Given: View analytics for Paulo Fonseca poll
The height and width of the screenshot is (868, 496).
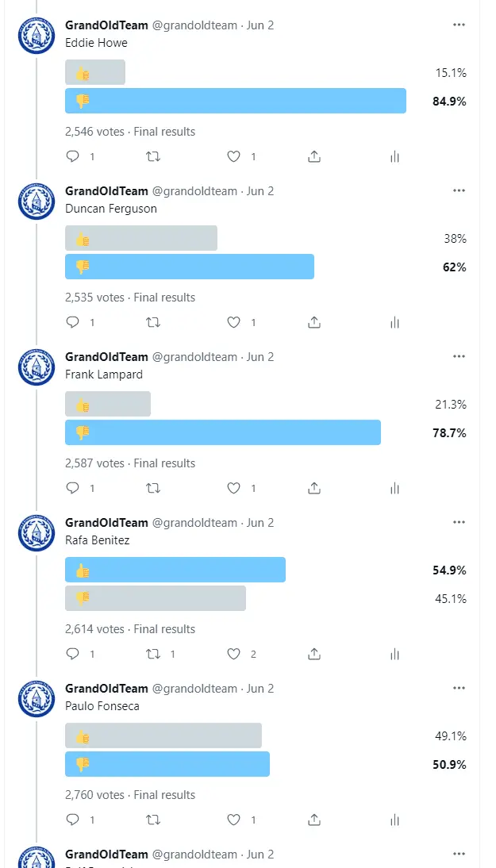Looking at the screenshot, I should click(x=394, y=820).
